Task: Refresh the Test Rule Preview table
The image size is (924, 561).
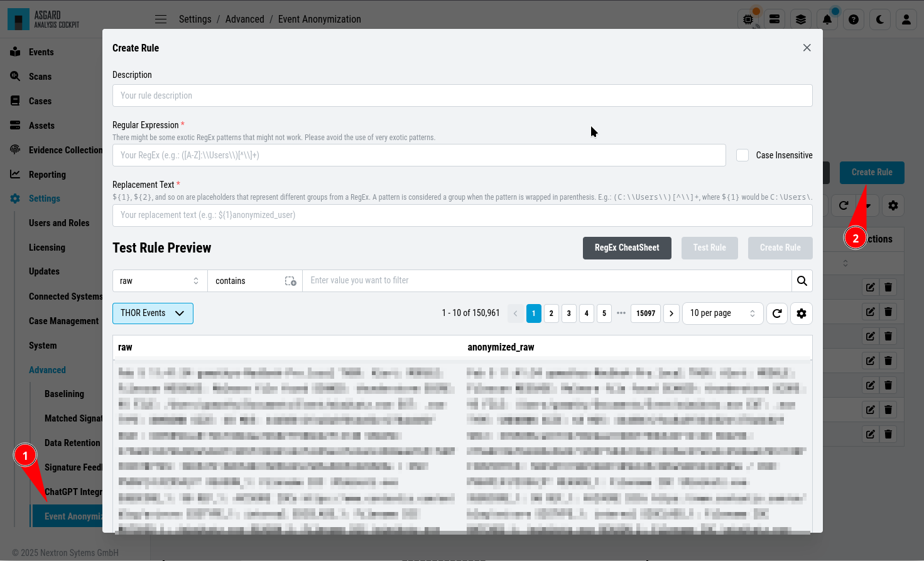Action: pyautogui.click(x=777, y=313)
